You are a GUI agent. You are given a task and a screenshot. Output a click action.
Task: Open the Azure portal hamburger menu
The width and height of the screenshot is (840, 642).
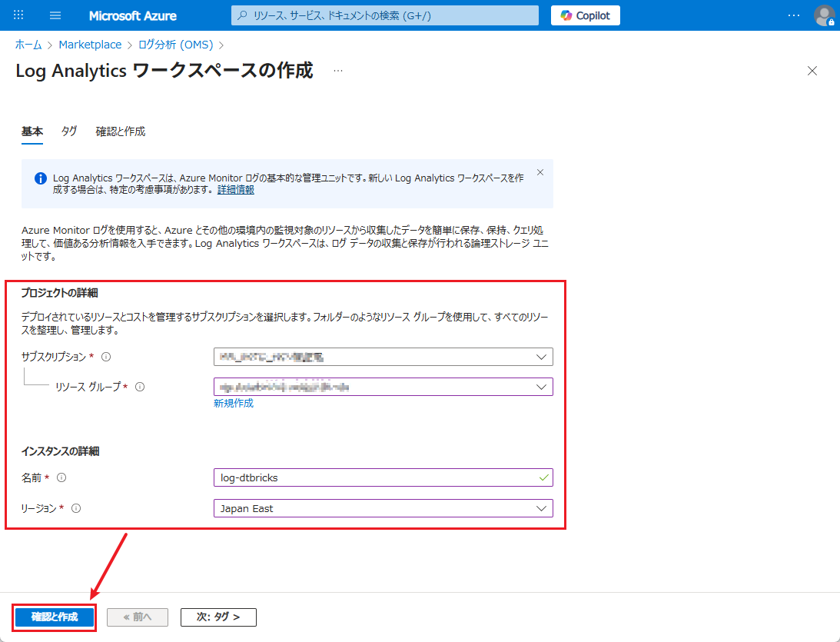(55, 15)
